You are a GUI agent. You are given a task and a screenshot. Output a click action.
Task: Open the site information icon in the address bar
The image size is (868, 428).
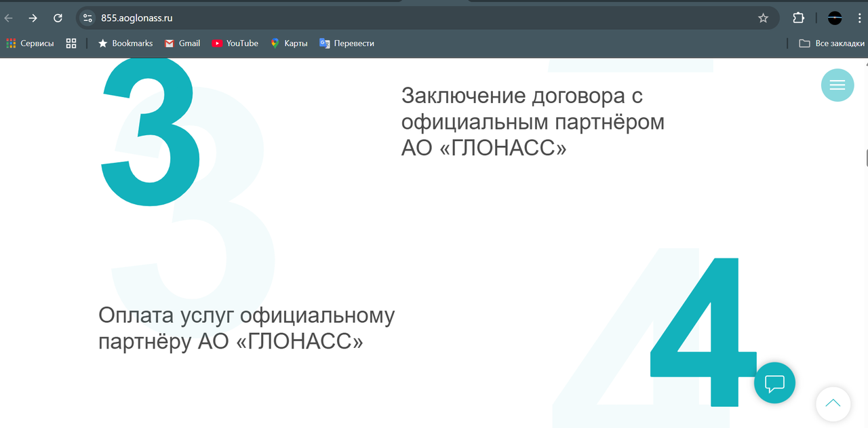point(87,18)
